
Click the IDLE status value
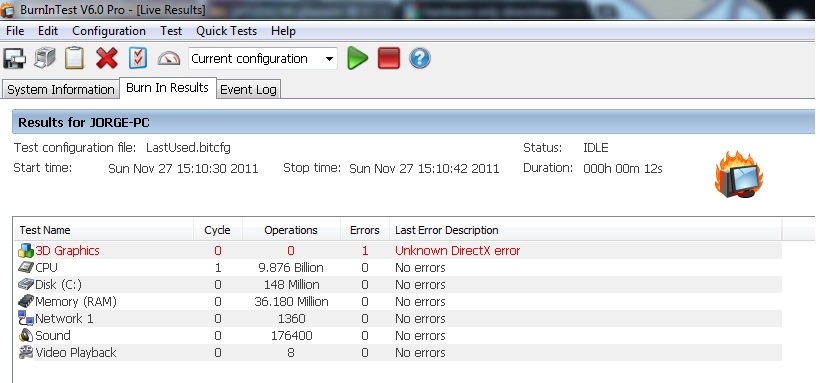[596, 148]
